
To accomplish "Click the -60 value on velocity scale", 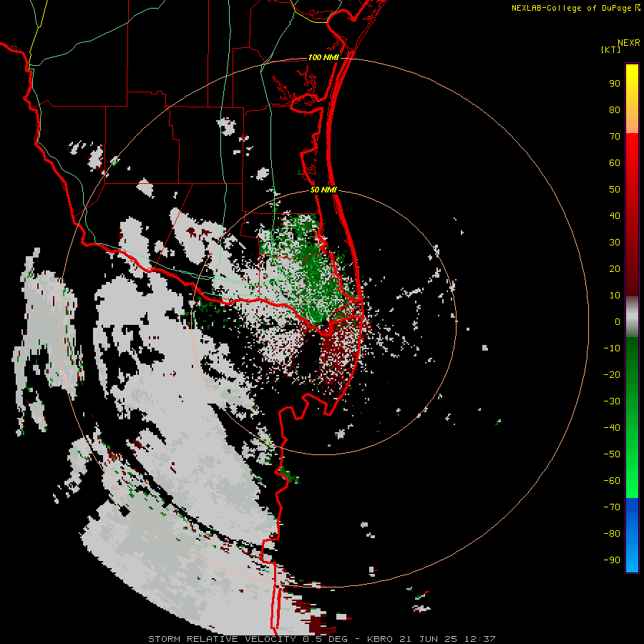I will pos(612,481).
